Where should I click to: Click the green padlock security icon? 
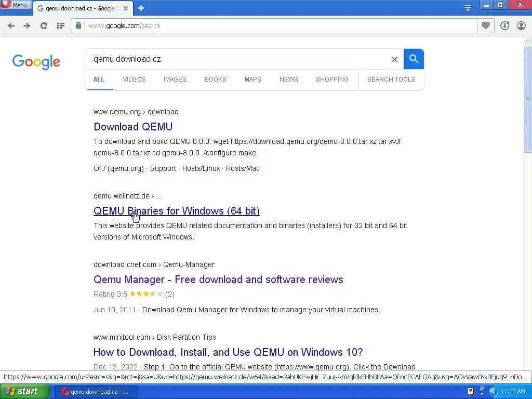coord(78,25)
